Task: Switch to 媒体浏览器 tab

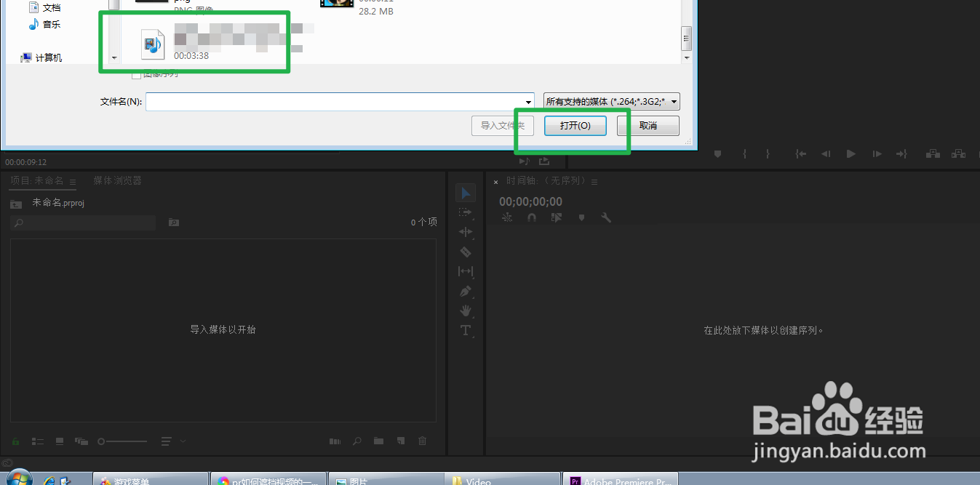Action: [x=117, y=180]
